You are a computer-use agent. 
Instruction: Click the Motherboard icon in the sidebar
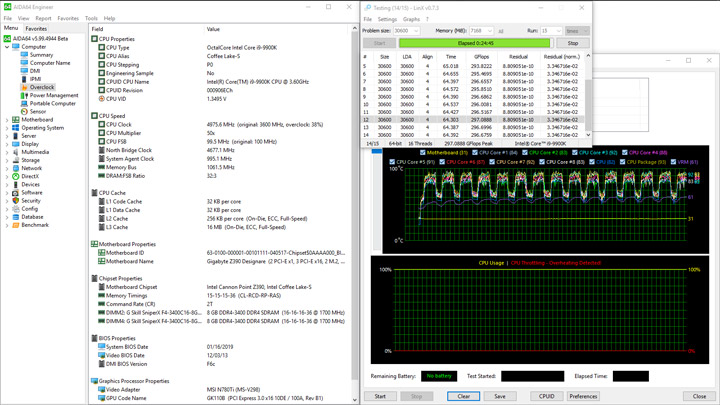[16, 120]
